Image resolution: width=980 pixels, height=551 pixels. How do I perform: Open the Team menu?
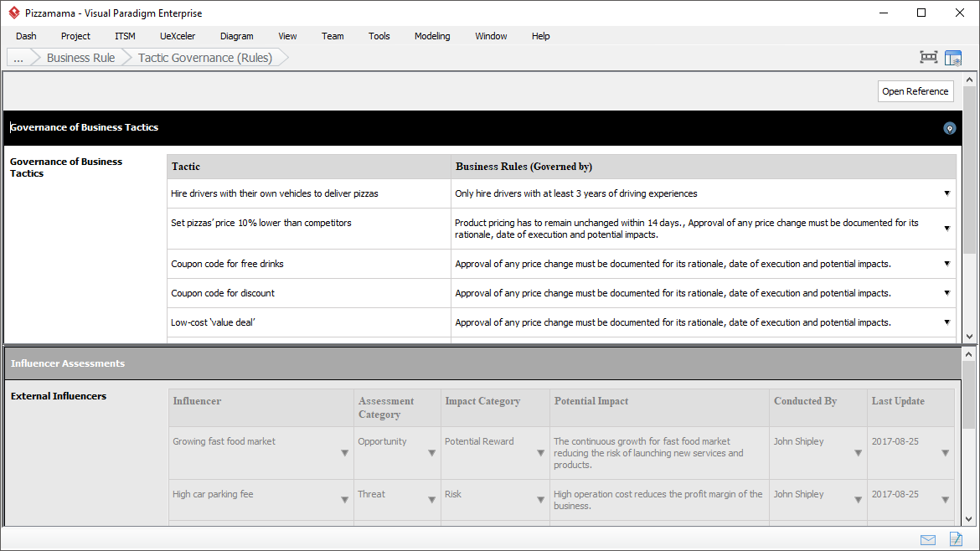tap(333, 36)
